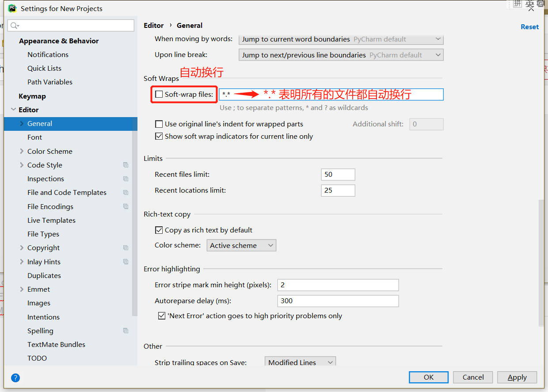Click the scheme icon next to Spelling

126,331
